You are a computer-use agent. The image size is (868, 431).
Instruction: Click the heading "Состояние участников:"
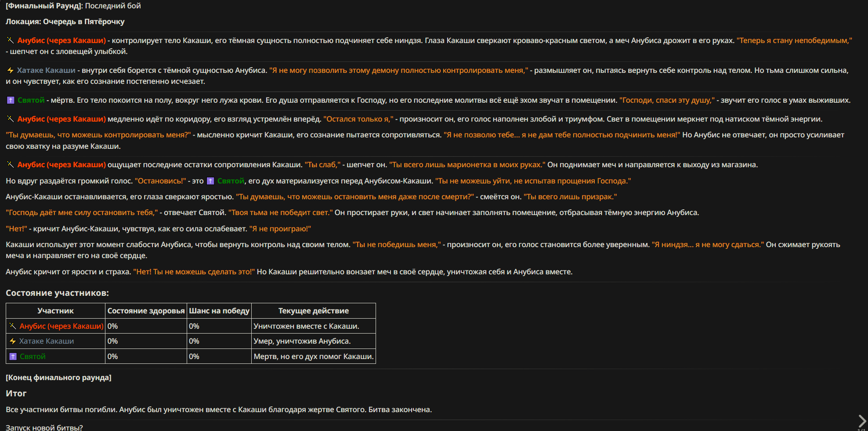[57, 293]
